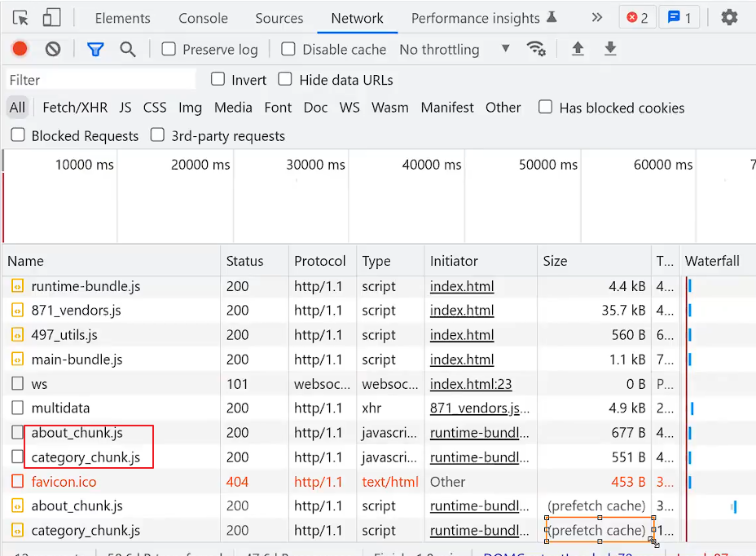Viewport: 756px width, 556px height.
Task: Click the Filter text input field
Action: coord(101,80)
